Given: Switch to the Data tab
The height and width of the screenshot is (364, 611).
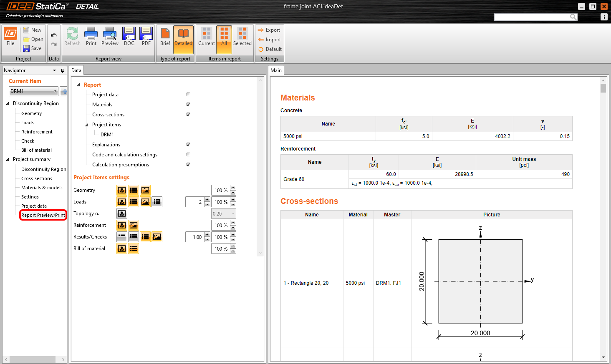Looking at the screenshot, I should click(76, 70).
